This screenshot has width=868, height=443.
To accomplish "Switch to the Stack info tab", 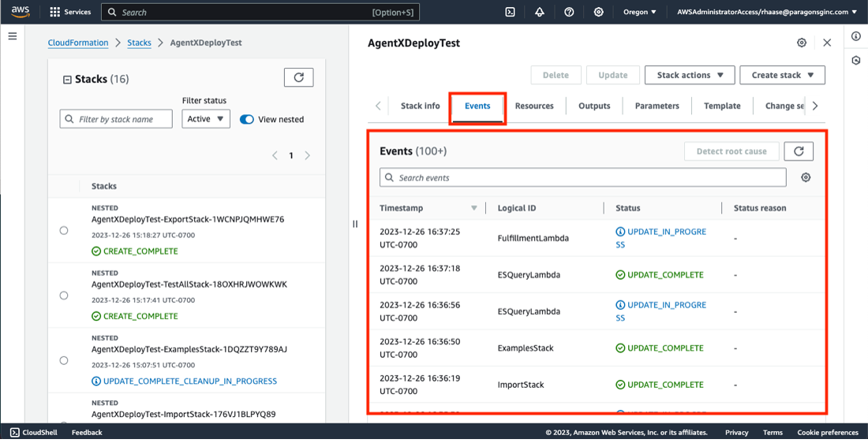I will [x=420, y=106].
